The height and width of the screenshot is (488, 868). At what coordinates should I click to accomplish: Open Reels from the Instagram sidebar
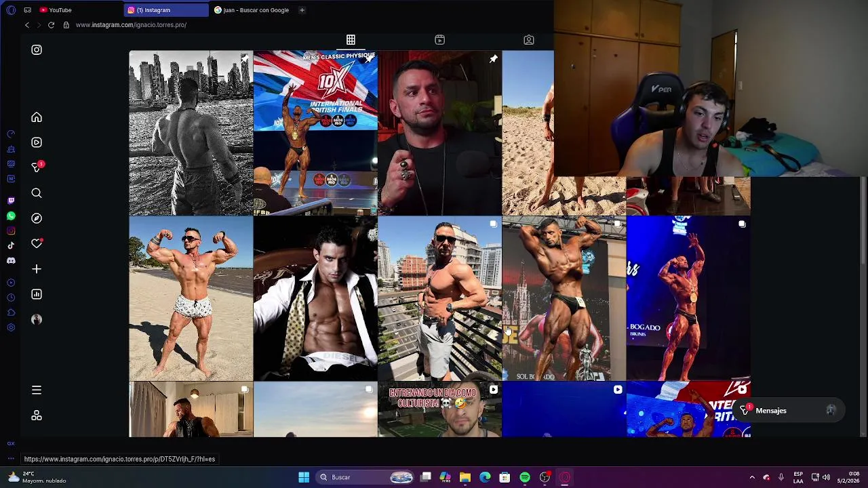coord(37,142)
